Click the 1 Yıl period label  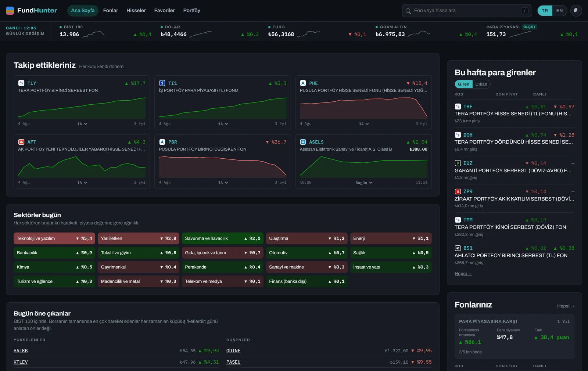tap(563, 321)
